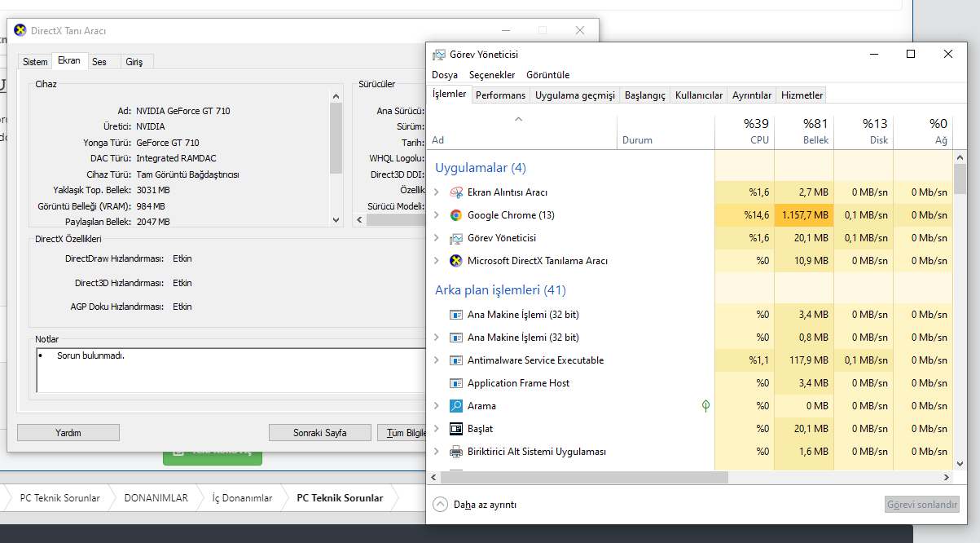The height and width of the screenshot is (543, 980).
Task: Click the Durum column header
Action: [666, 132]
